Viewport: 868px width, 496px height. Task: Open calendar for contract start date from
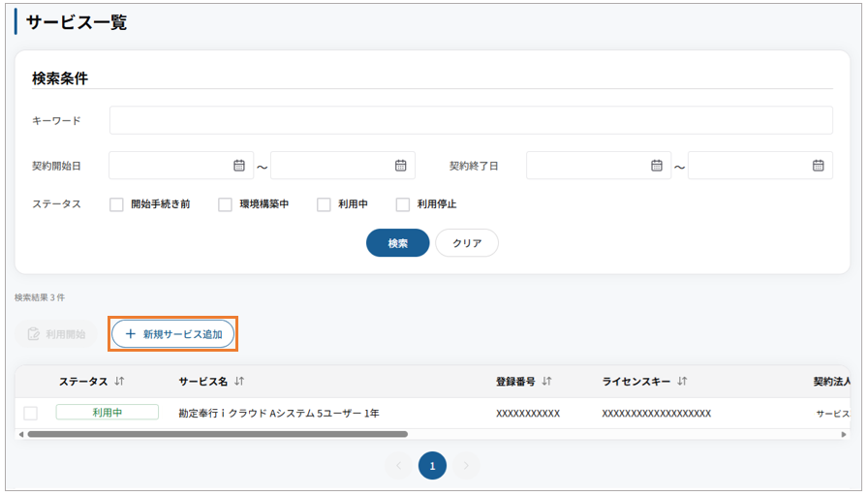pyautogui.click(x=239, y=166)
